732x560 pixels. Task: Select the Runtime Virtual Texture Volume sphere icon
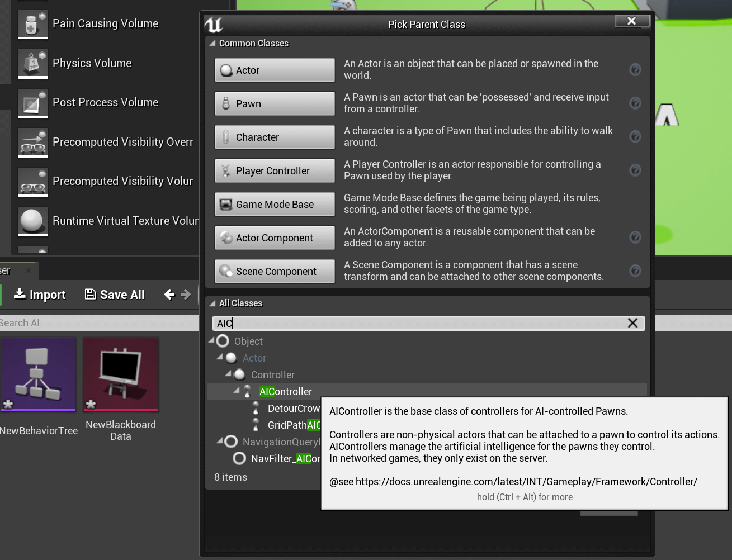(32, 221)
